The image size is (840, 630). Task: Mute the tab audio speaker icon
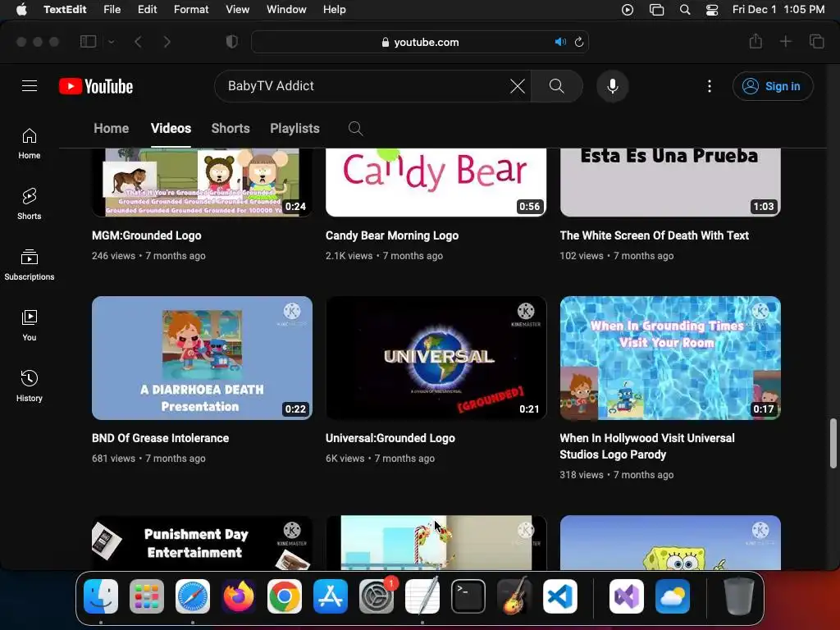coord(560,42)
